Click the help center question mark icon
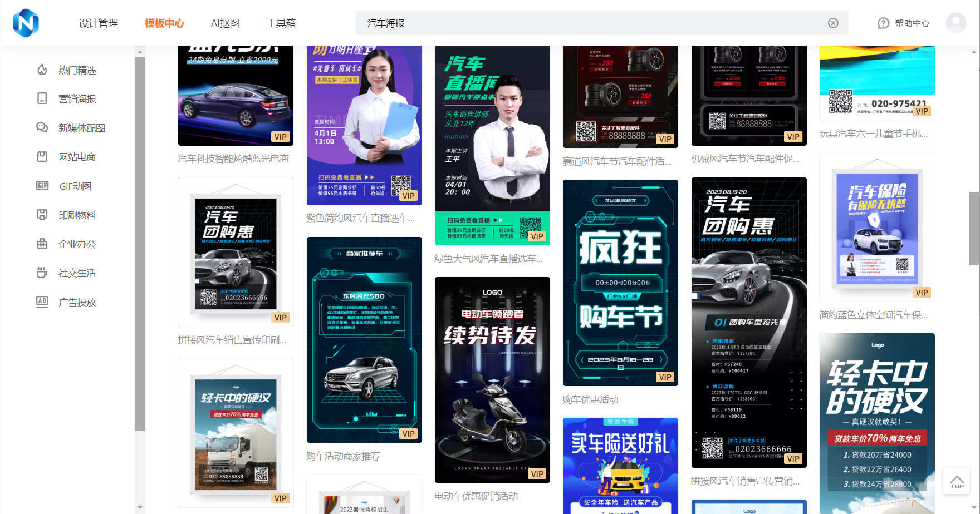 point(883,23)
